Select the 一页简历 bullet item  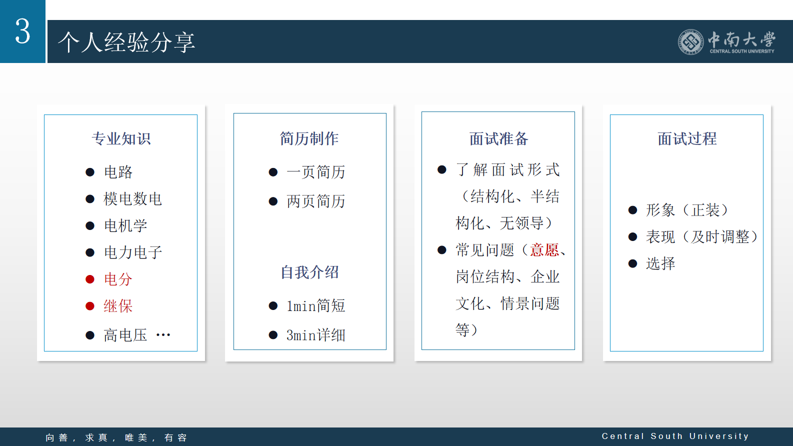tap(315, 172)
